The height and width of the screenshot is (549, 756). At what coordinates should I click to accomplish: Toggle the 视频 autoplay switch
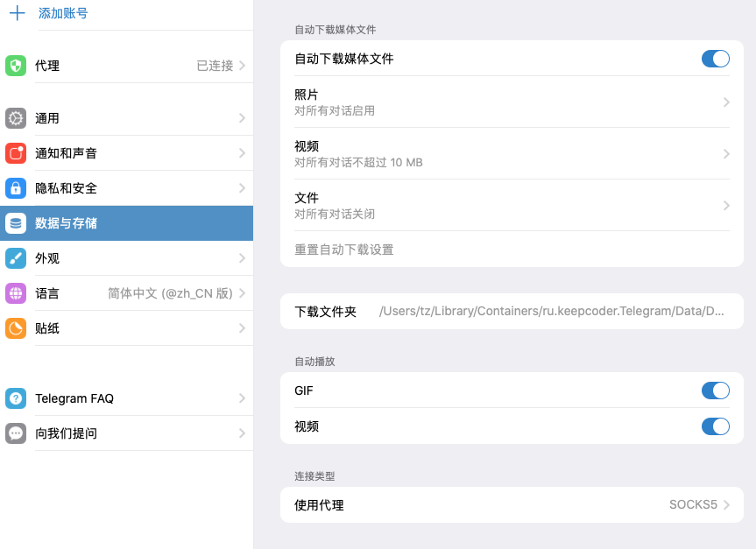pos(715,426)
